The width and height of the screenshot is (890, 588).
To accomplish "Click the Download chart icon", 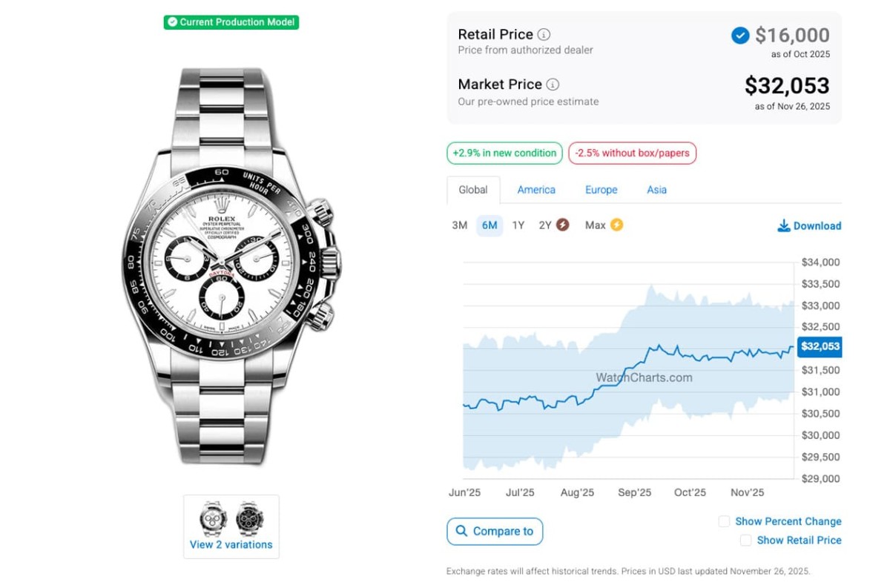I will (783, 225).
